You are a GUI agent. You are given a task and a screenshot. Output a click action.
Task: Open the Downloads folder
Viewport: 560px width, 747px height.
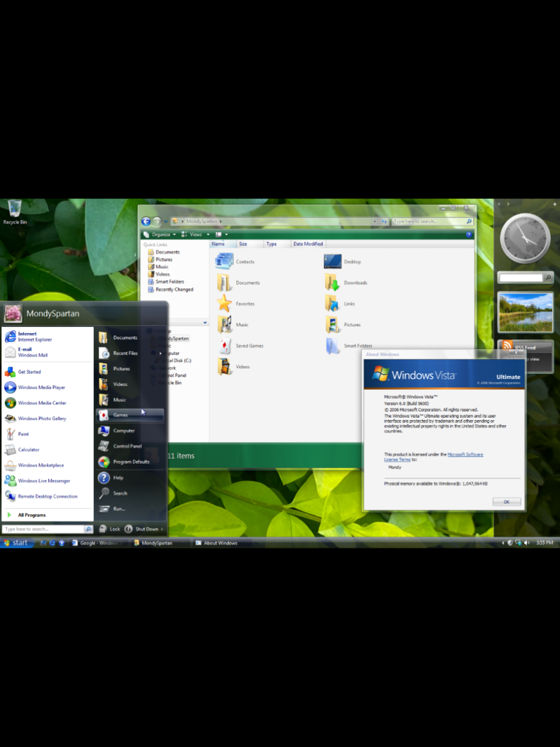tap(346, 283)
